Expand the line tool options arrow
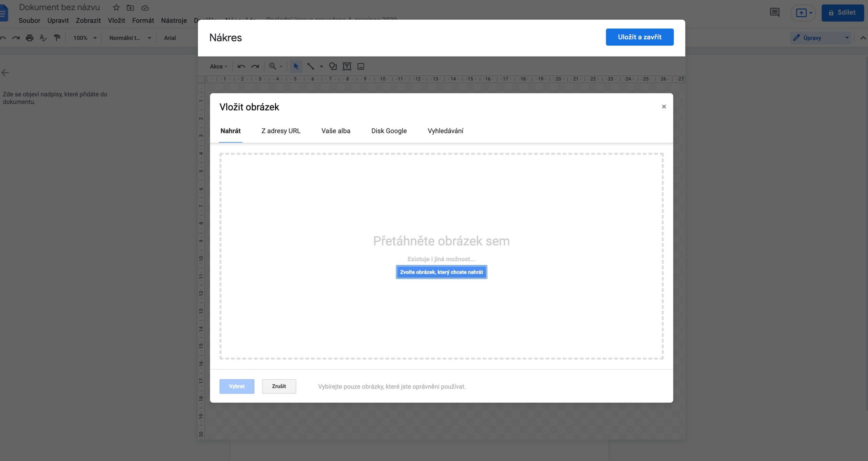The width and height of the screenshot is (868, 461). click(x=321, y=66)
